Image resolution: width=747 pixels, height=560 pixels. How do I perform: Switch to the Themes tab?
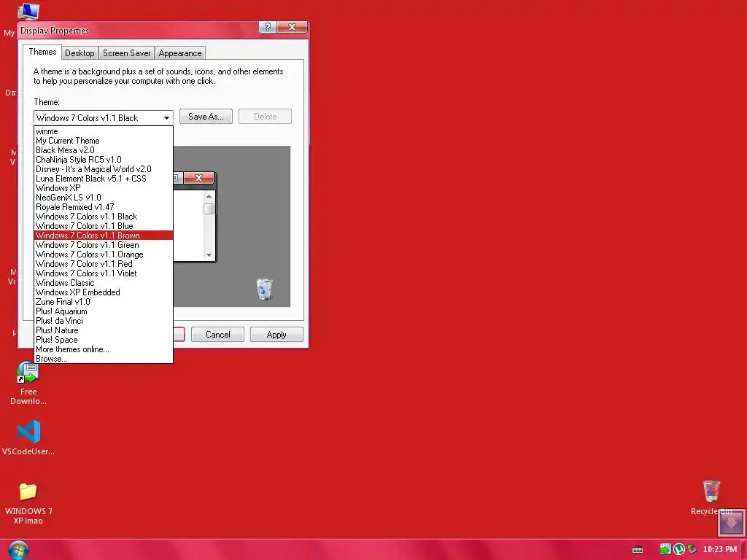pos(42,52)
